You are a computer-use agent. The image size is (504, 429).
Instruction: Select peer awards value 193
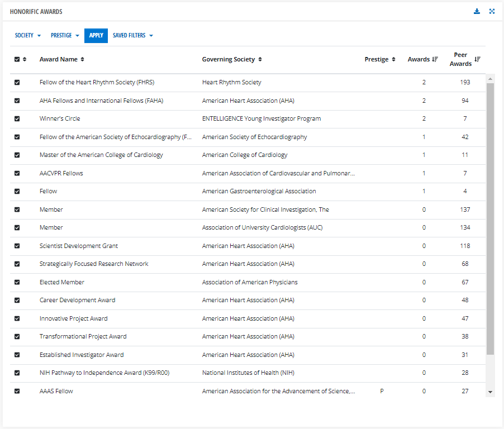465,82
